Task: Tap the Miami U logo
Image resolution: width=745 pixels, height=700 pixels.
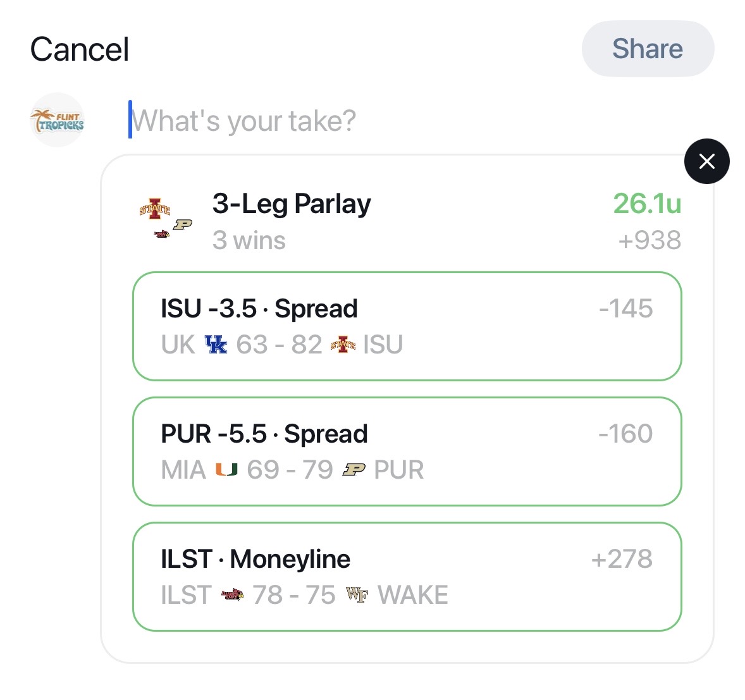Action: point(226,470)
